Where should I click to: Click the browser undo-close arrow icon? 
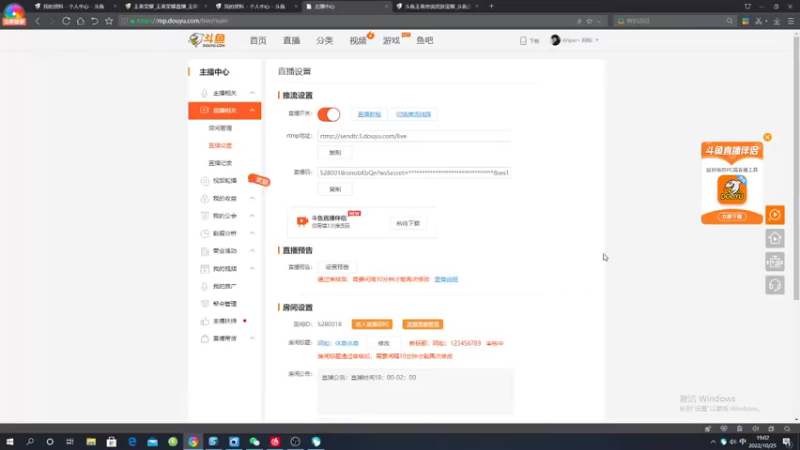(95, 21)
